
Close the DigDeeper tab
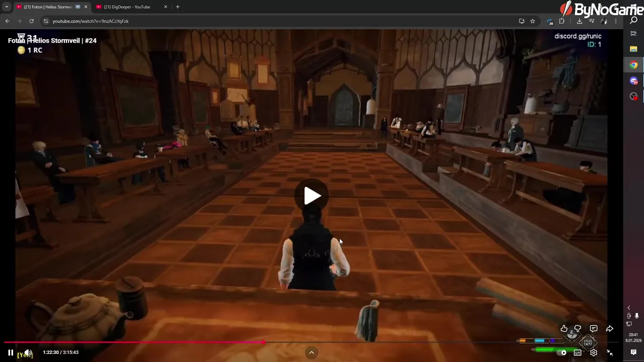pos(166,7)
